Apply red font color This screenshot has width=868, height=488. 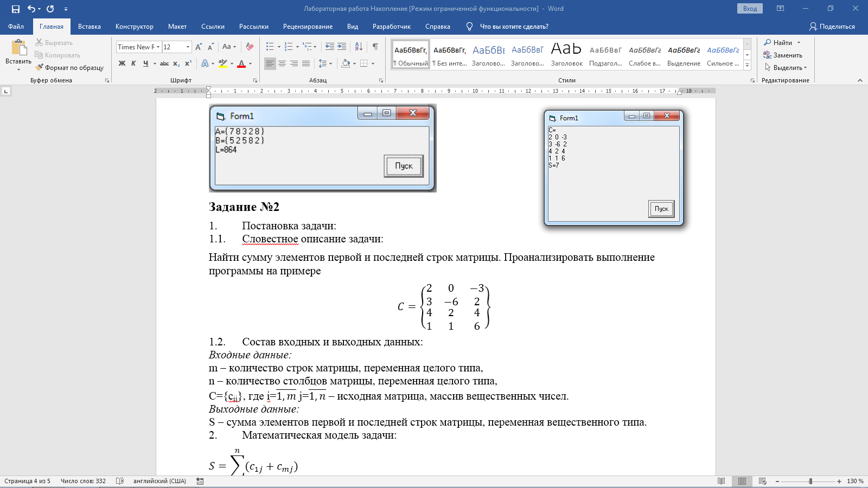tap(241, 63)
